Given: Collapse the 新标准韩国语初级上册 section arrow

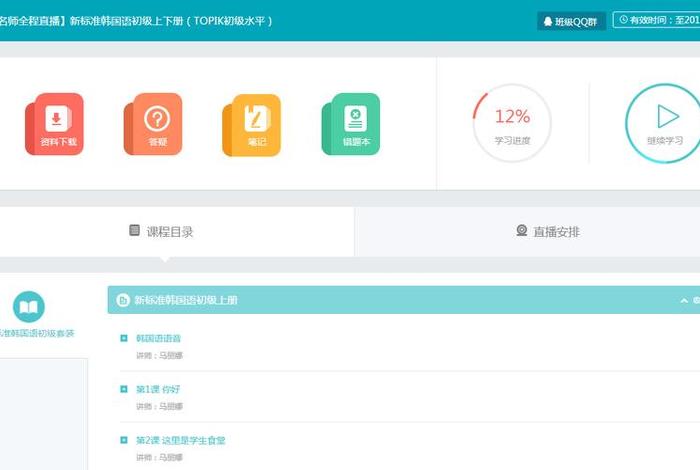Looking at the screenshot, I should coord(683,300).
